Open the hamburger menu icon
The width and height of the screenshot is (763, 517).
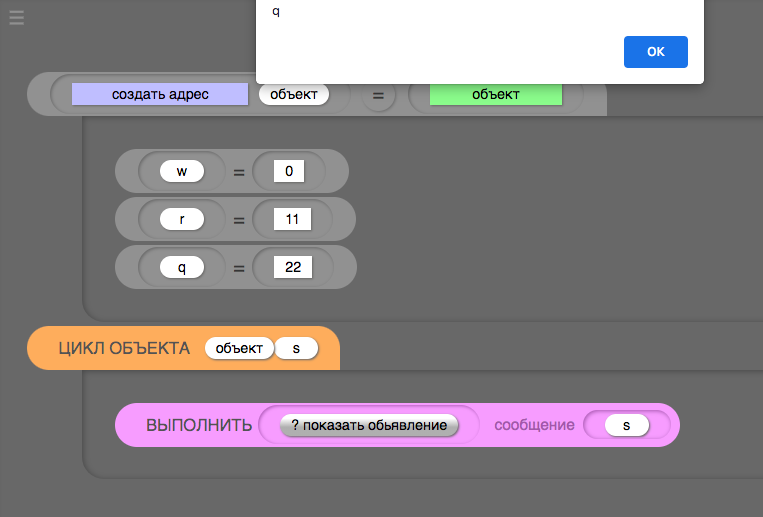coord(17,18)
